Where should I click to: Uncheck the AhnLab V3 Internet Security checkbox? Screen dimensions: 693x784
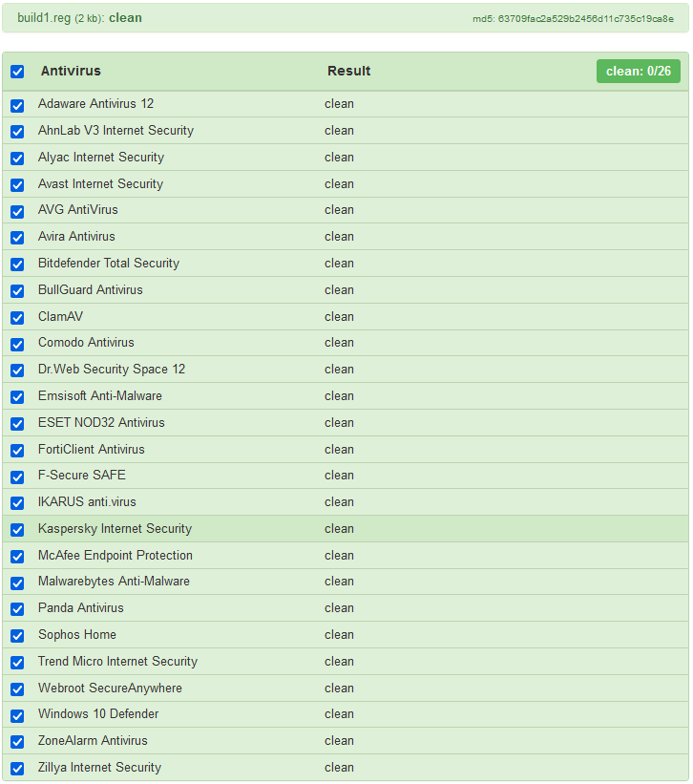click(x=17, y=132)
